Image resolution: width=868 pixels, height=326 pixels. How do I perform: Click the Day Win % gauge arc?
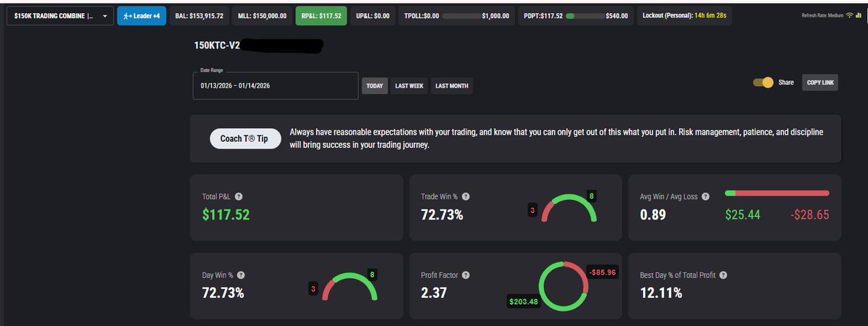[349, 285]
